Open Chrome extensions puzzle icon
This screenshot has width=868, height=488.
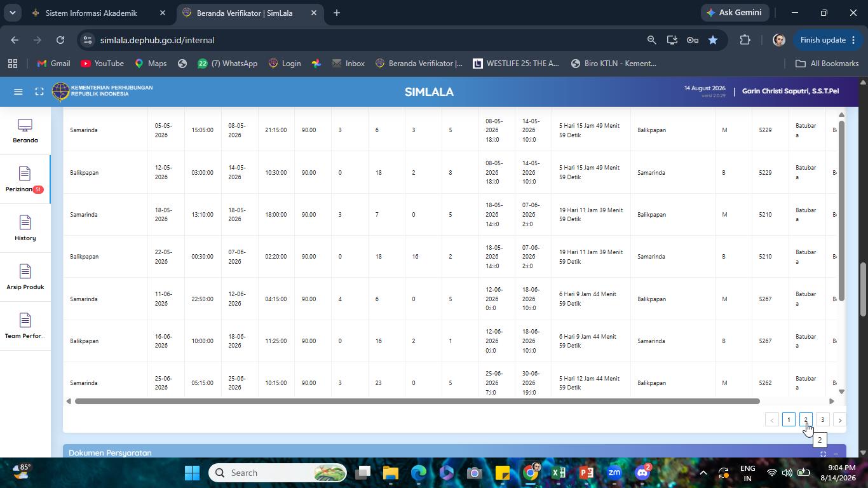(x=745, y=40)
